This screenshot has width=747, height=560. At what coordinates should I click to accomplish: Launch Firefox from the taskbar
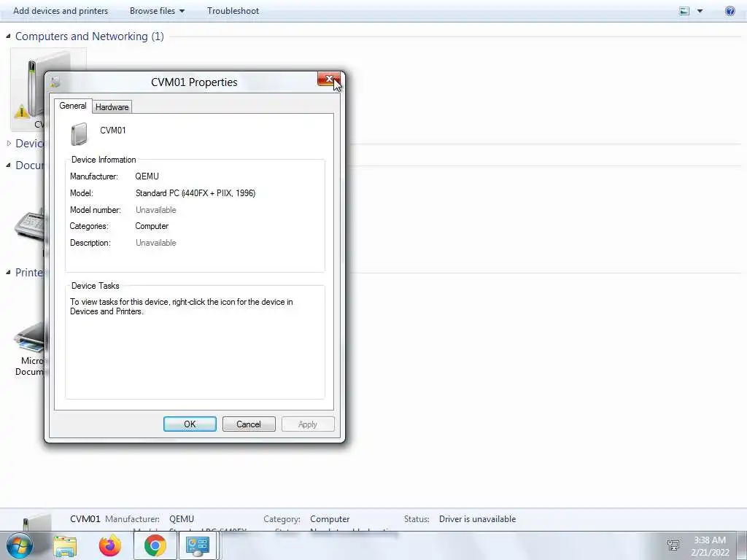[x=109, y=545]
